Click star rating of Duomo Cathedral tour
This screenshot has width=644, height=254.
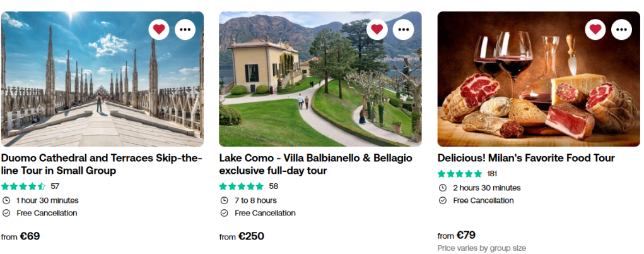23,186
